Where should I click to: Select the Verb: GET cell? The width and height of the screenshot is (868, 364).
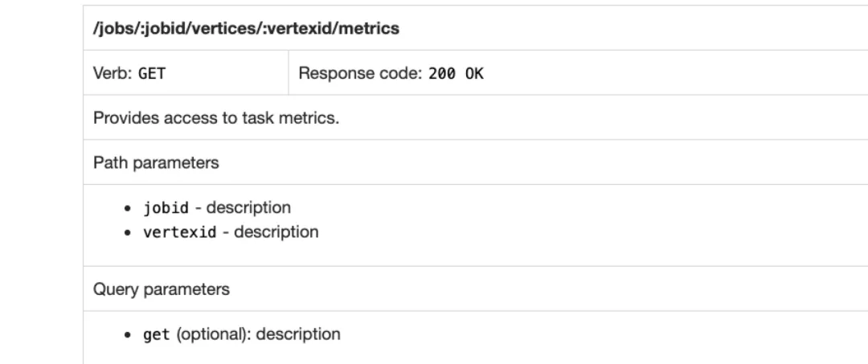pyautogui.click(x=186, y=73)
